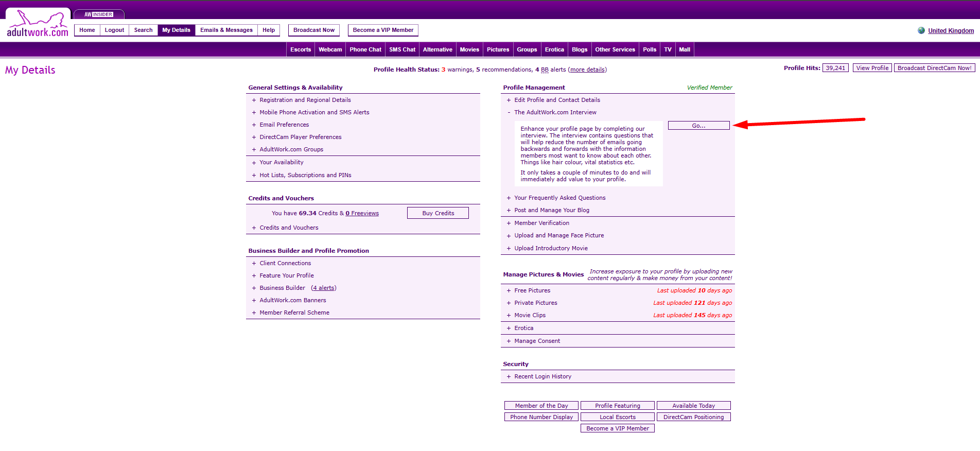Collapse The AdultWork.com Interview section
This screenshot has width=980, height=451.
[x=555, y=112]
